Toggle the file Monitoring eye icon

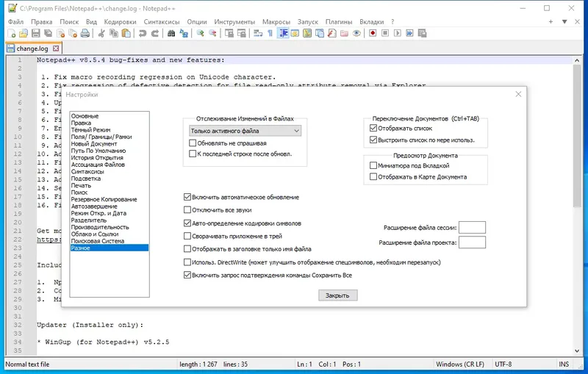pos(356,33)
